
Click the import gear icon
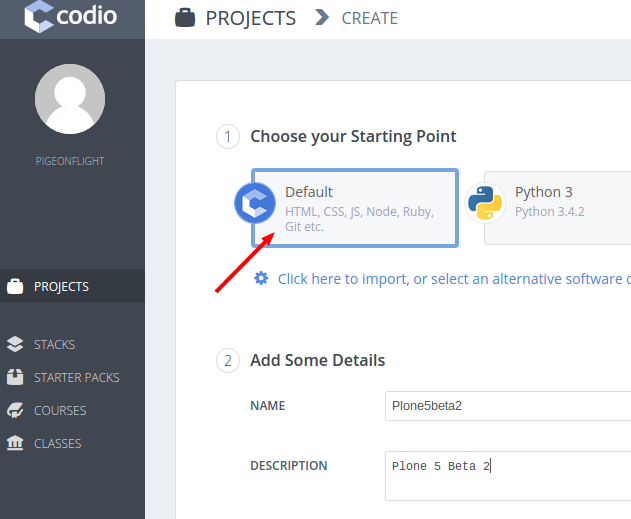coord(261,278)
